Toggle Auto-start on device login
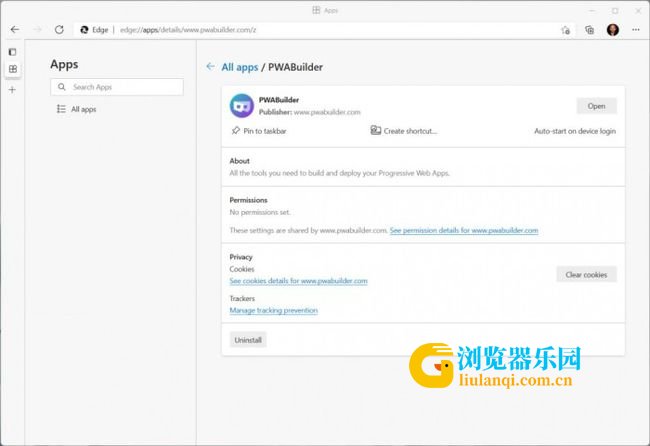Screen dimensions: 650x446 [575, 131]
